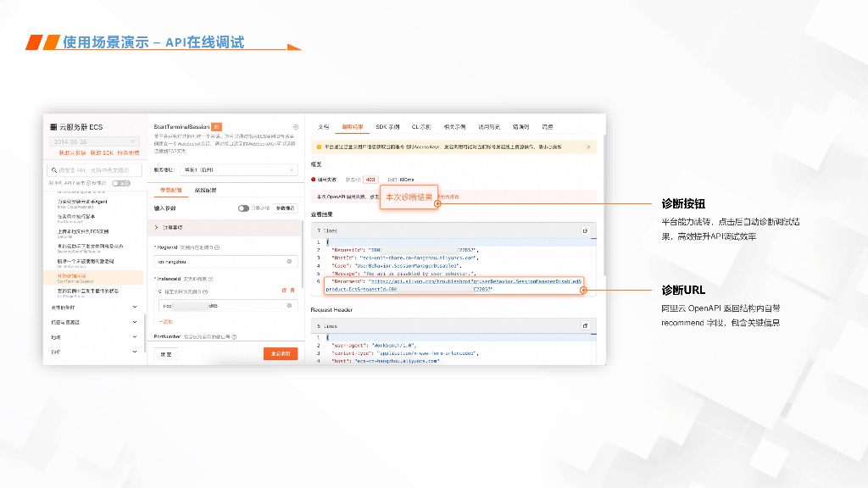Screen dimensions: 868x488
Task: Open the 高级配置 tab
Action: (206, 191)
